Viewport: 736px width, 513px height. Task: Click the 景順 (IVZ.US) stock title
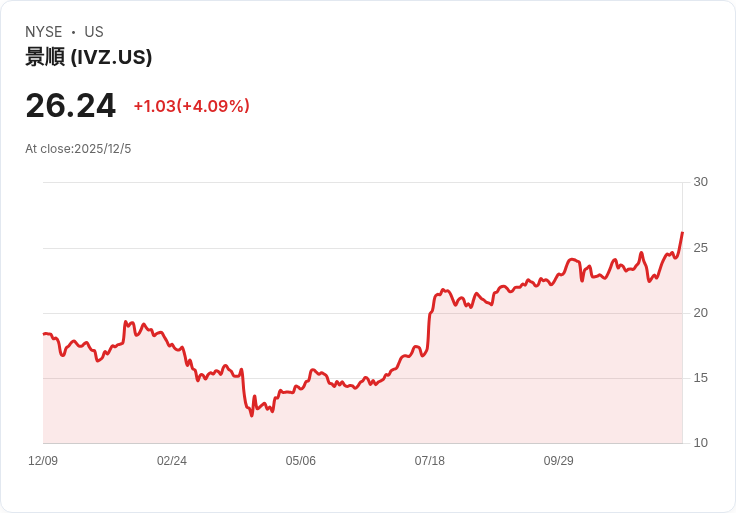pos(89,57)
